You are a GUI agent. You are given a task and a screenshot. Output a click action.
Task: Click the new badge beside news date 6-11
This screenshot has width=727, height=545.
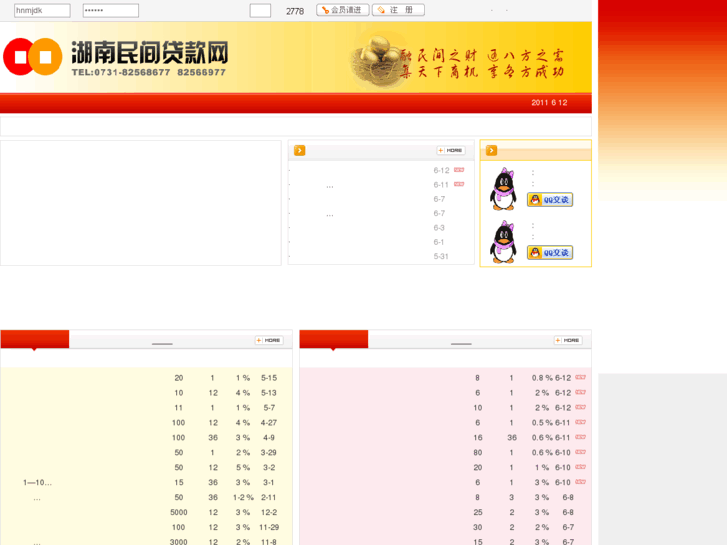(x=459, y=184)
